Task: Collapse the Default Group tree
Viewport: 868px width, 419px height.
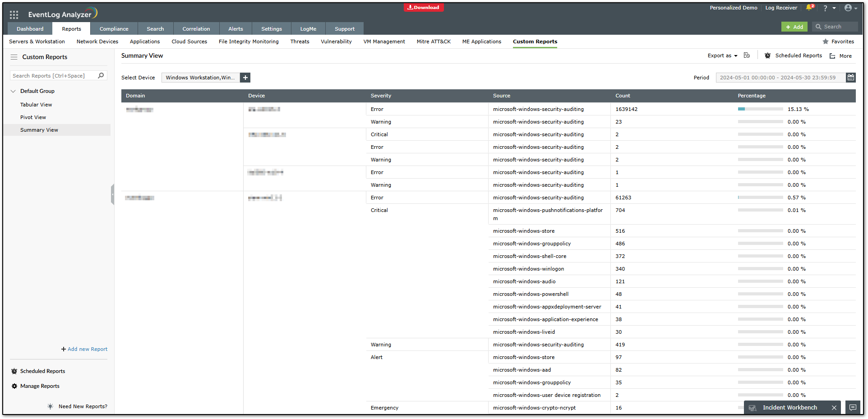Action: point(13,91)
